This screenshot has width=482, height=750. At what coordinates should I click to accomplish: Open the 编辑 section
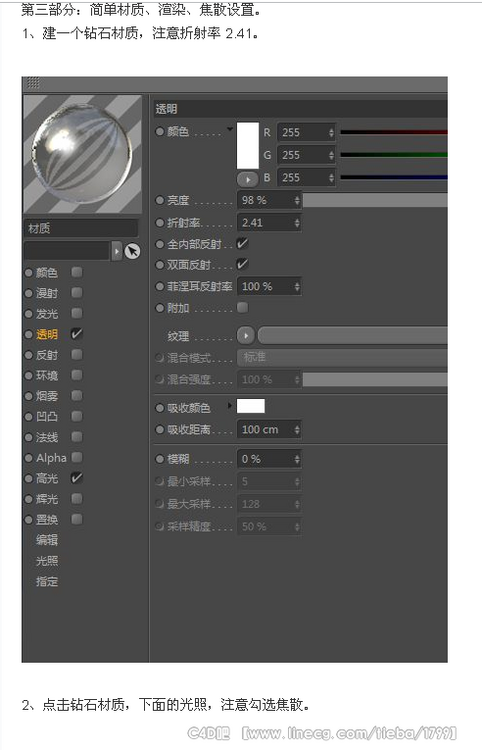47,540
